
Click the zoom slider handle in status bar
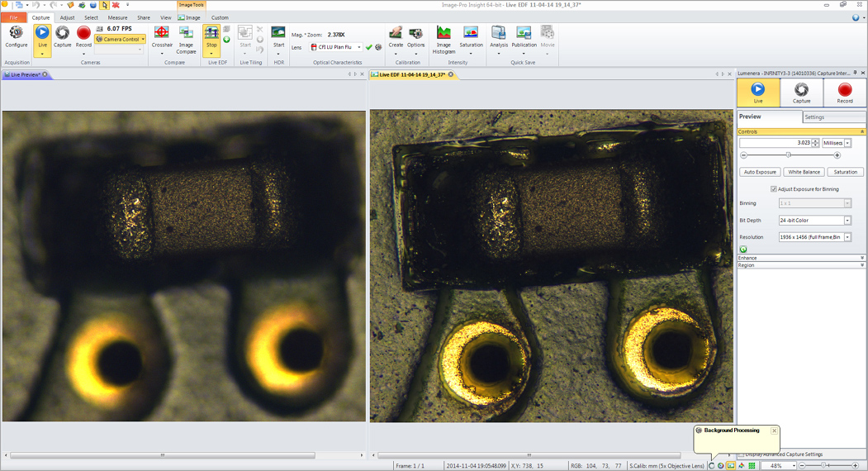[823, 466]
